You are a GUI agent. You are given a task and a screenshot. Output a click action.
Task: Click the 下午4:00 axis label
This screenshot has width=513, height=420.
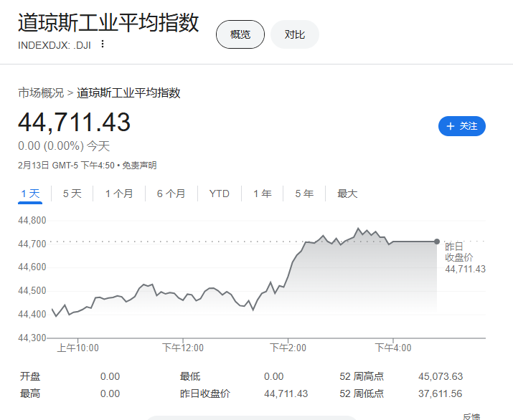coord(393,348)
